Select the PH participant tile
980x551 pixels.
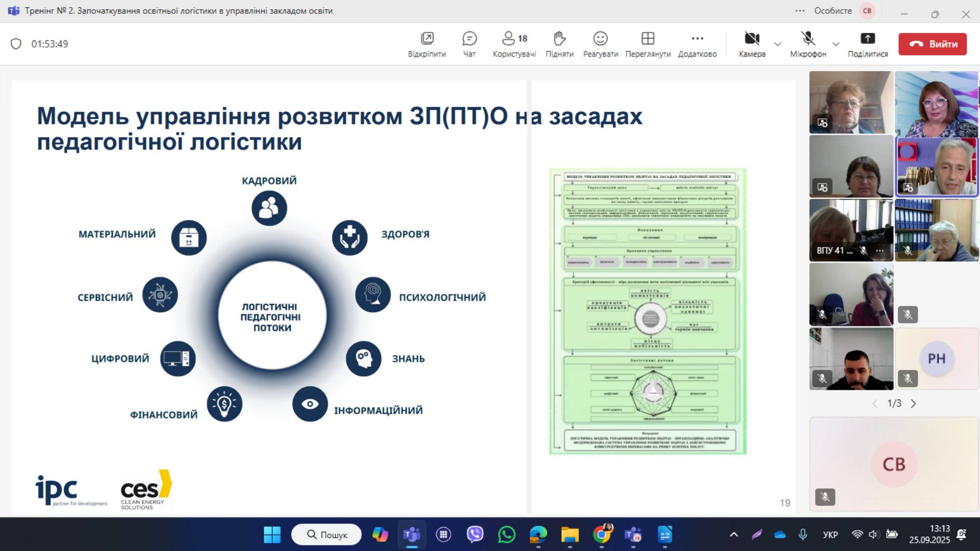[936, 359]
